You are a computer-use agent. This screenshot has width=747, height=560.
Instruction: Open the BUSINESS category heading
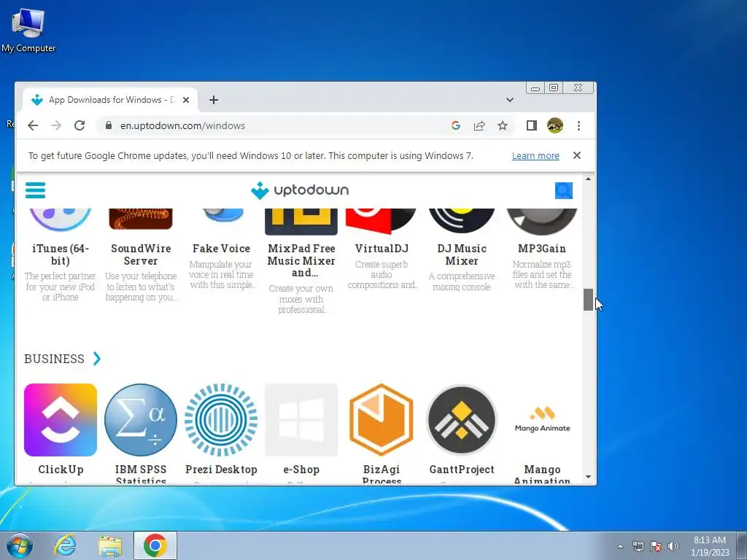pyautogui.click(x=54, y=359)
